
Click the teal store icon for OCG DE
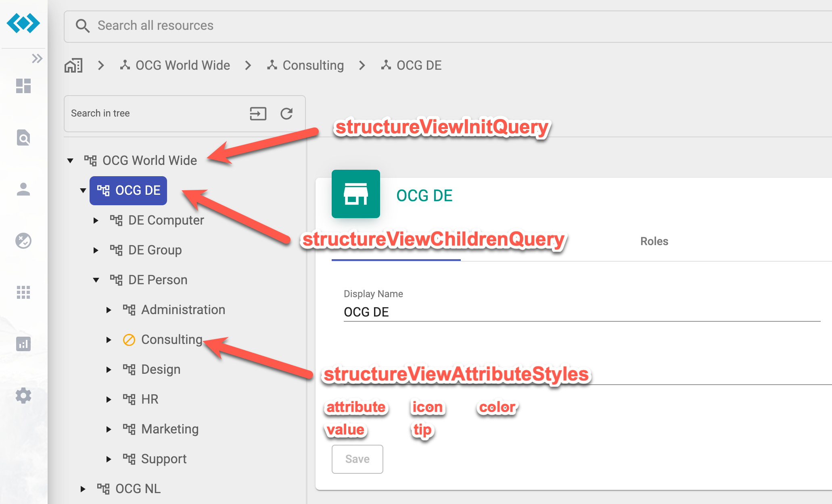click(356, 194)
